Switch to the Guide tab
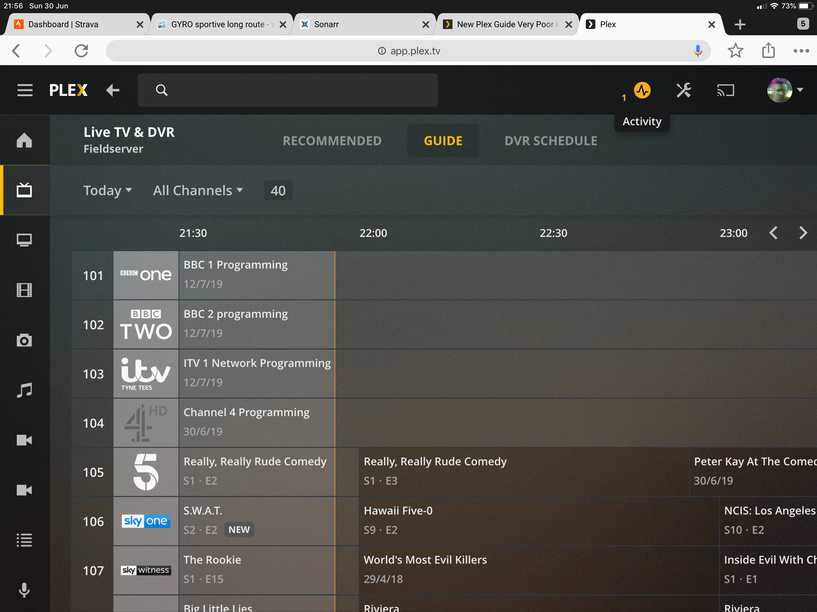 click(443, 141)
